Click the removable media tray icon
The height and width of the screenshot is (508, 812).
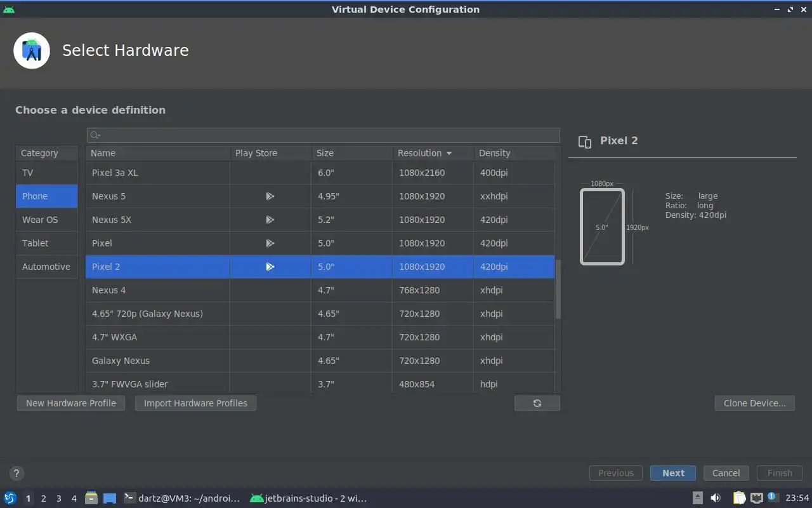coord(697,498)
